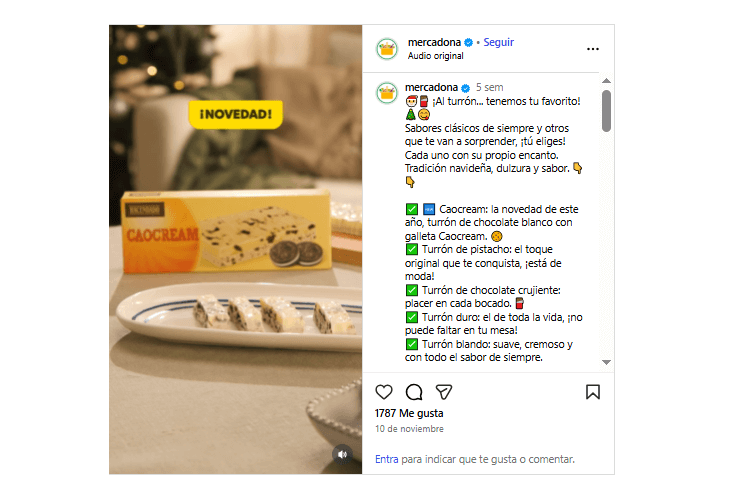
Task: Click the Mercadona avatar in the post header
Action: [x=387, y=49]
